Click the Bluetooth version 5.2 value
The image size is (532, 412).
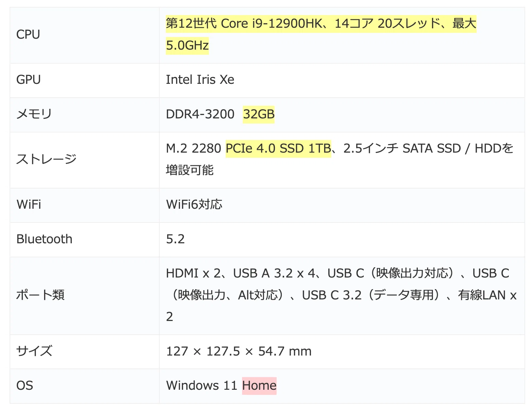click(x=175, y=239)
